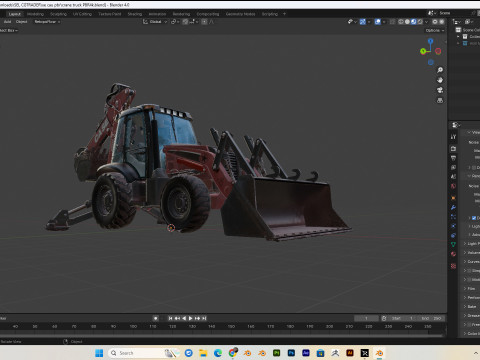Uncheck the blue checked box in properties
This screenshot has width=480, height=360.
tap(474, 218)
